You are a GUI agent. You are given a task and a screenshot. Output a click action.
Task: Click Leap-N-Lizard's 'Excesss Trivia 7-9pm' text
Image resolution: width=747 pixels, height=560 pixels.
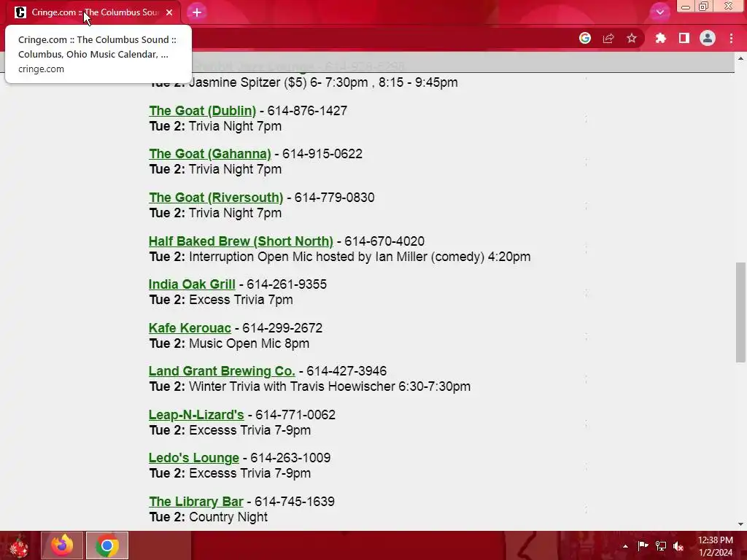pos(250,430)
